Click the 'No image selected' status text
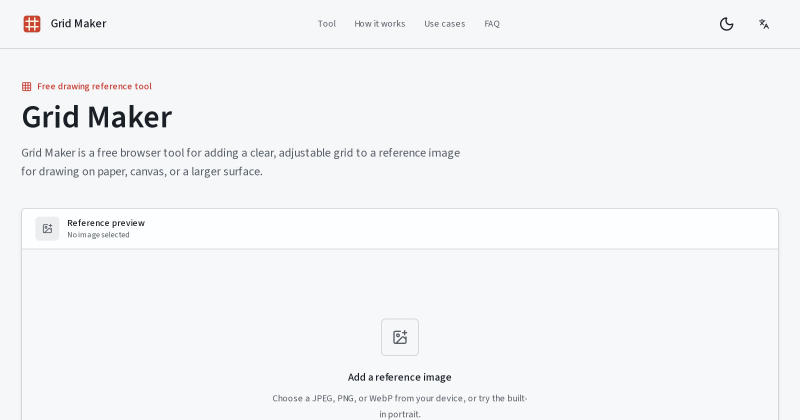 point(98,235)
